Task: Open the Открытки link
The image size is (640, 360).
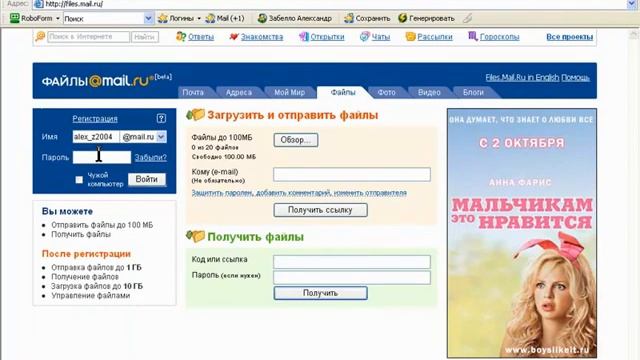Action: [x=327, y=37]
